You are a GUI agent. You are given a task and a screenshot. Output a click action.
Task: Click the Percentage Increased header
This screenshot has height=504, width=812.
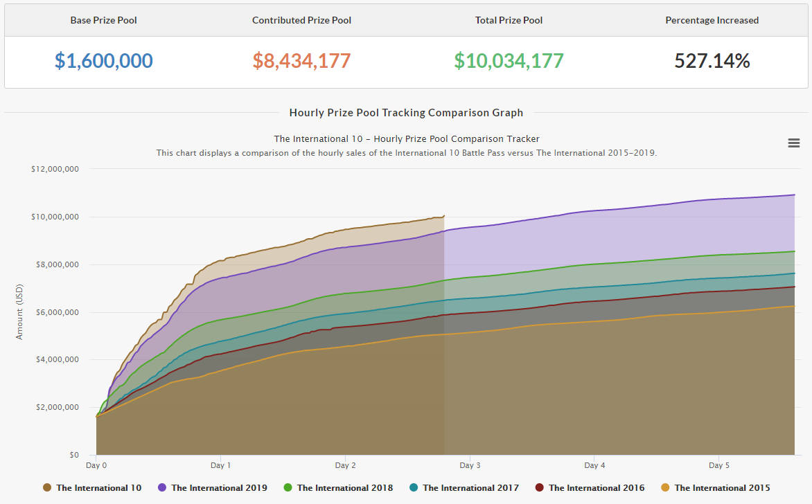pos(712,20)
